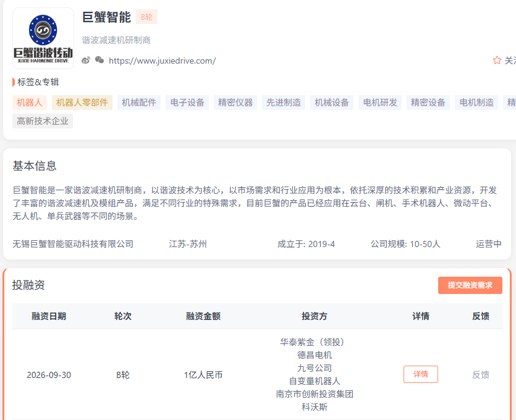
Task: Click the star follow icon
Action: point(497,60)
